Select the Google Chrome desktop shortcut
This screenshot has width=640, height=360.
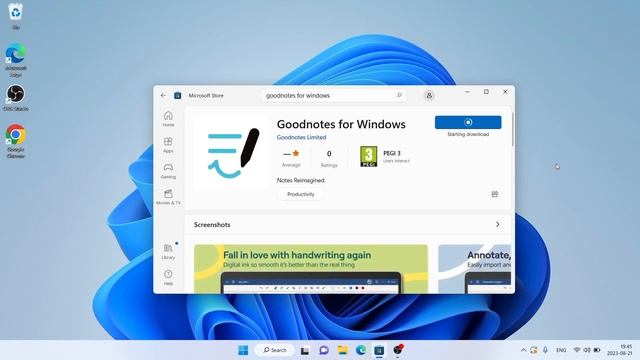point(16,141)
